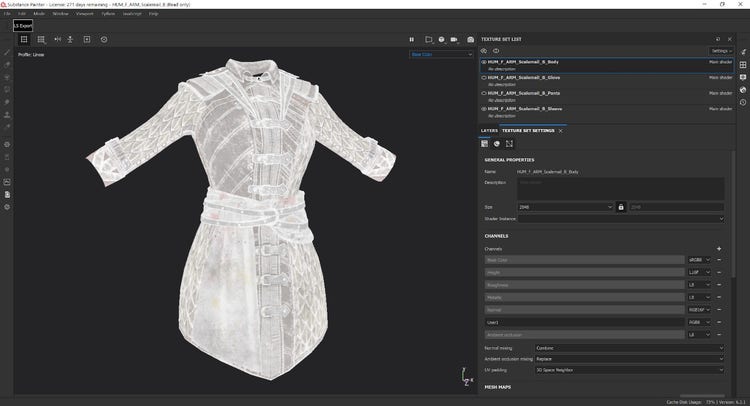Pause rendering with the pause icon
Image resolution: width=750 pixels, height=406 pixels.
click(x=411, y=40)
